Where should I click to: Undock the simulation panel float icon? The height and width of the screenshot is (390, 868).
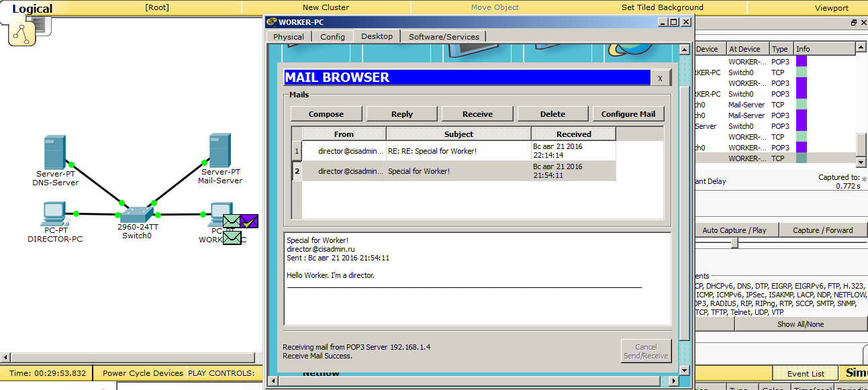click(x=853, y=23)
